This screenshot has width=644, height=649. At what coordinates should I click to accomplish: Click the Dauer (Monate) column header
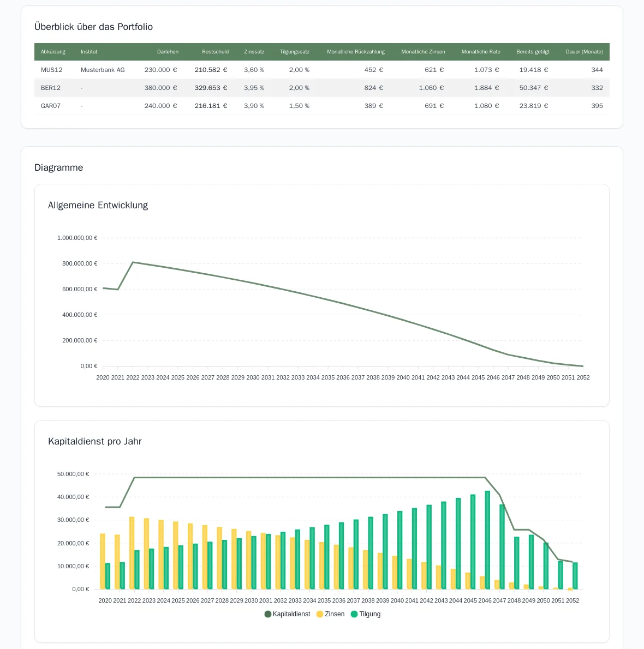[x=585, y=52]
